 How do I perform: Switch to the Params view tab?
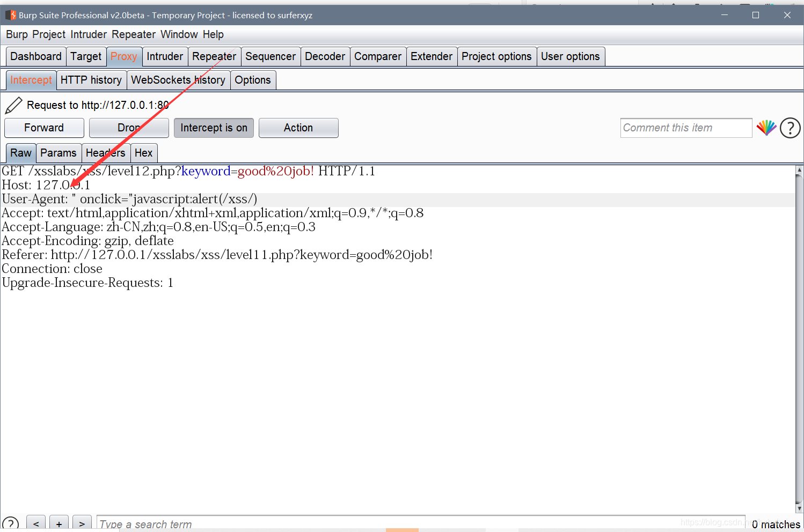pos(59,153)
